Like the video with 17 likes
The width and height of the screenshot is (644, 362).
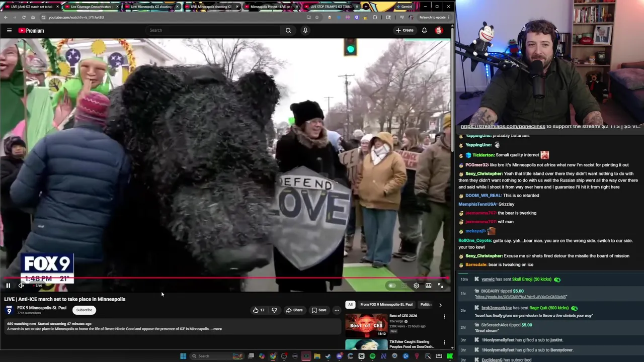pos(259,310)
